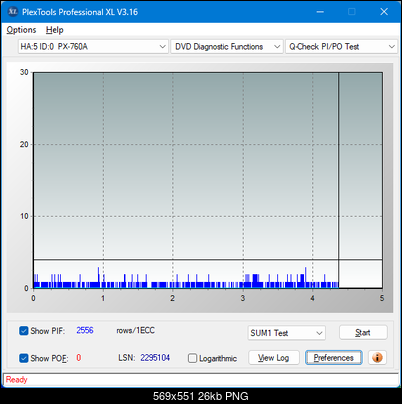This screenshot has height=404, width=402.
Task: Minimize the PlexTools window
Action: [x=320, y=12]
